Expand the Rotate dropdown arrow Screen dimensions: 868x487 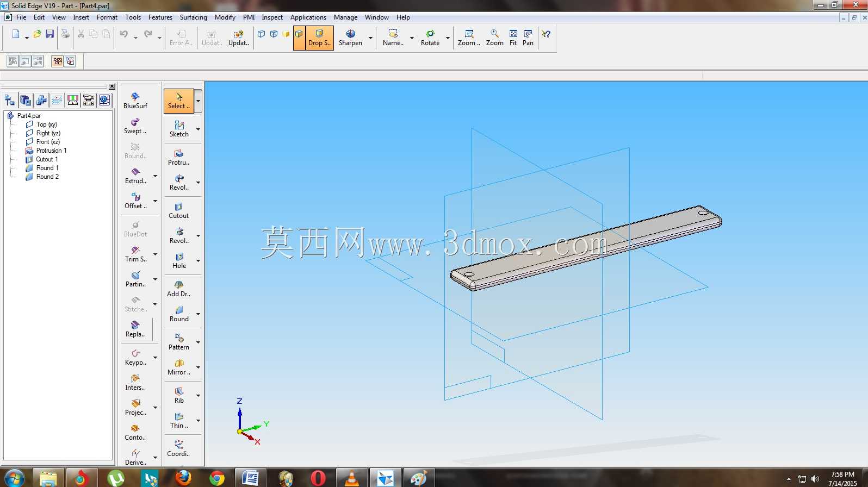[448, 38]
